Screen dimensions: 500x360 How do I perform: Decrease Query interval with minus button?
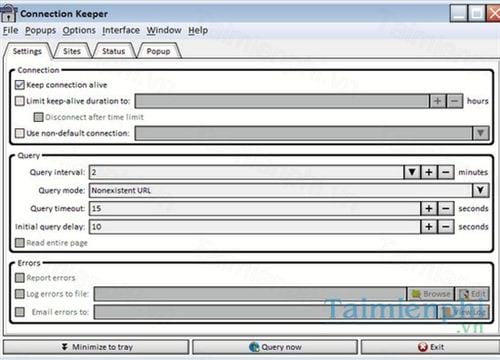[446, 172]
